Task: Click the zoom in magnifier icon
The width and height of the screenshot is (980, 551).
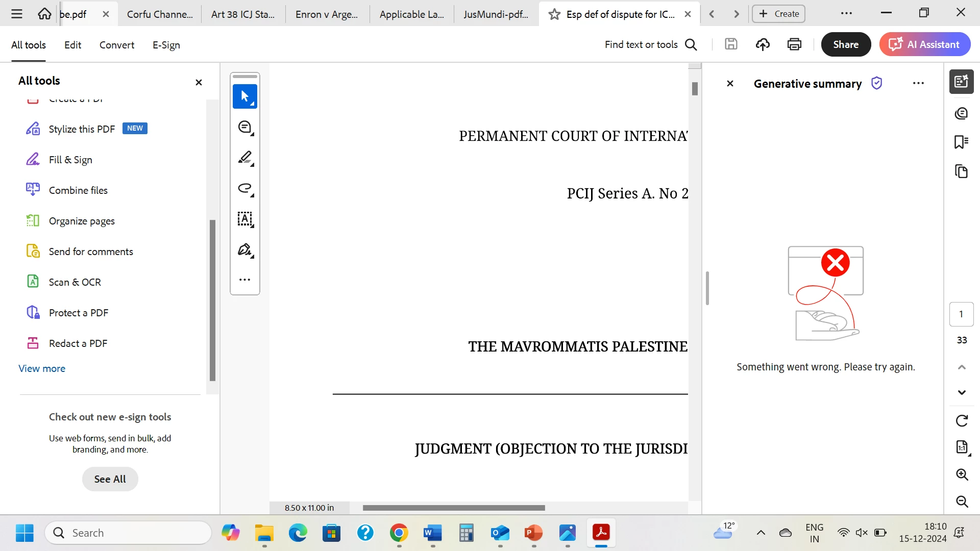Action: tap(962, 474)
